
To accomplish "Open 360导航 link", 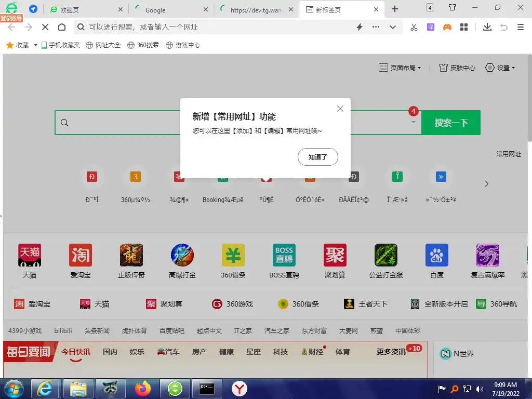I will point(496,304).
